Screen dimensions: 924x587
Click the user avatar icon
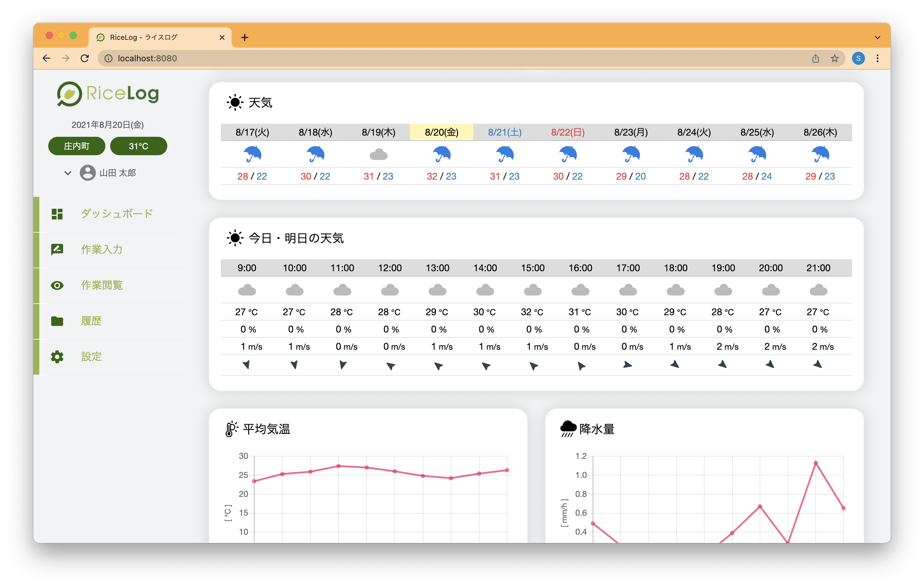[x=88, y=173]
